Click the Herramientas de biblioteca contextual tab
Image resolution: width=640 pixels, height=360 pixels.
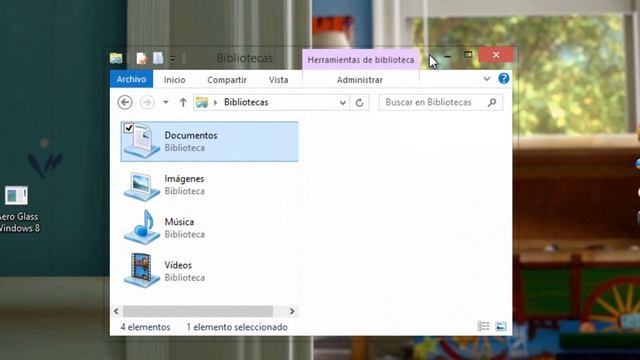[x=361, y=60]
